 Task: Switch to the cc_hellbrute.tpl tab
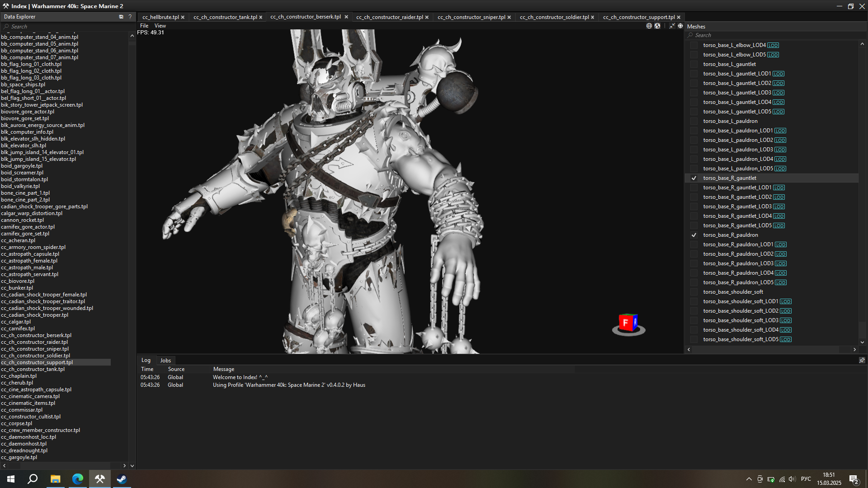(160, 17)
